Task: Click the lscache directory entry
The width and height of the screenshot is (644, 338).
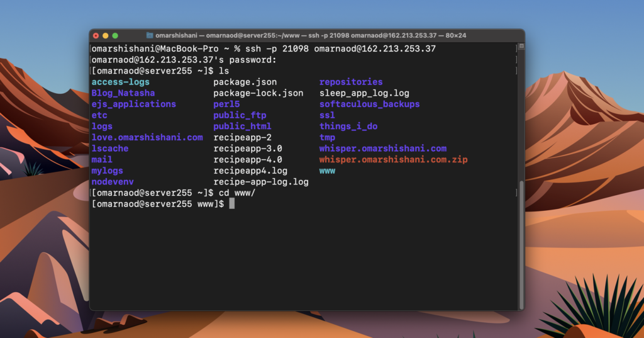Action: click(109, 149)
